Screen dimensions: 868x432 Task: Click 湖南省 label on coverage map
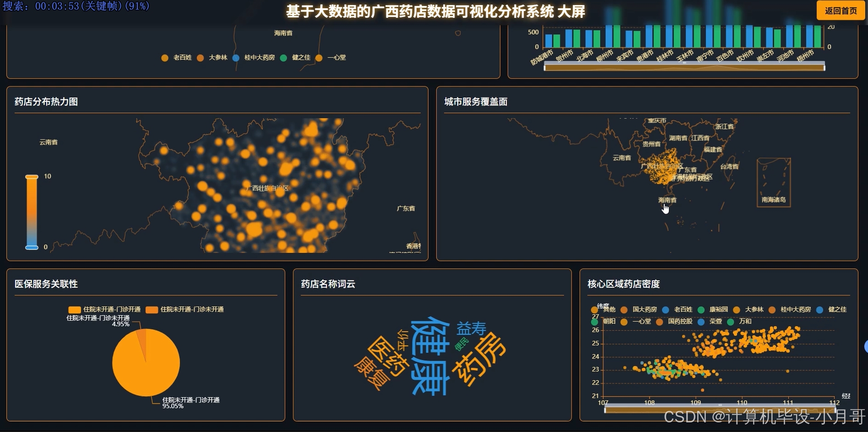coord(678,138)
